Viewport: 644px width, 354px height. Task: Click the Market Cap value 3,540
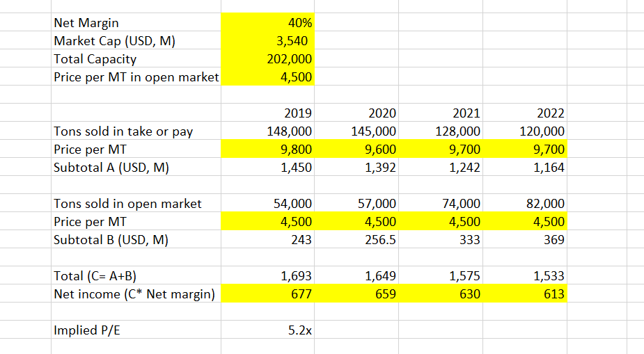267,41
